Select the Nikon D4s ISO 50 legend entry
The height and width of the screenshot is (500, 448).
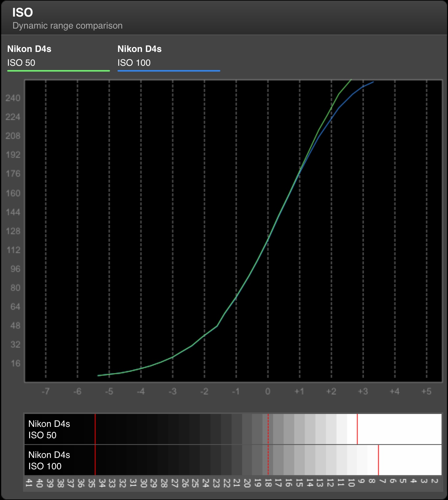coord(29,56)
